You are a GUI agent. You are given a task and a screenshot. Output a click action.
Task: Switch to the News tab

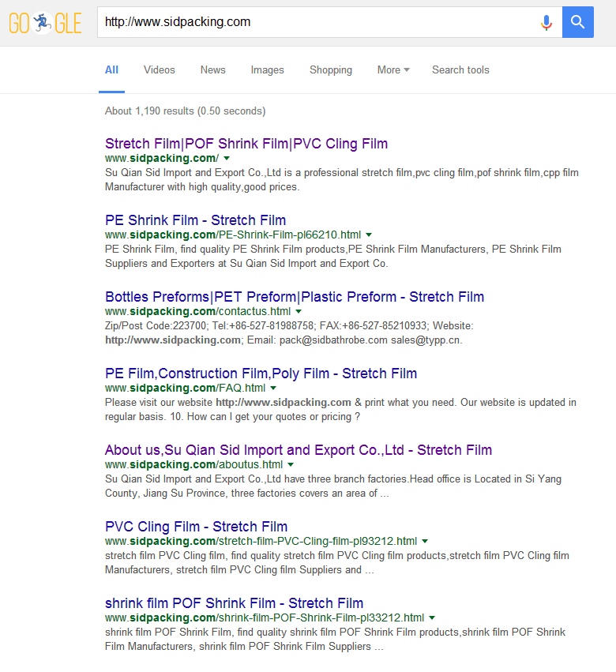click(x=212, y=69)
